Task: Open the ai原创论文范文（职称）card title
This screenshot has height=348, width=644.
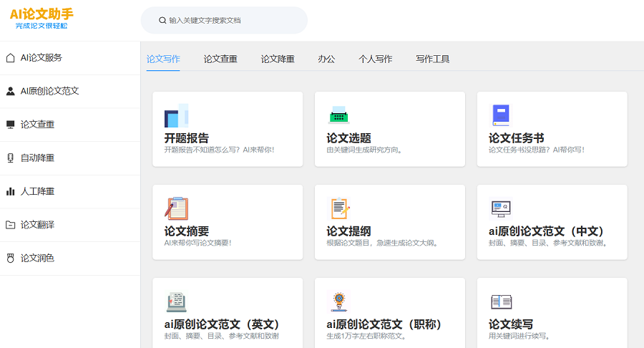Action: coord(385,324)
